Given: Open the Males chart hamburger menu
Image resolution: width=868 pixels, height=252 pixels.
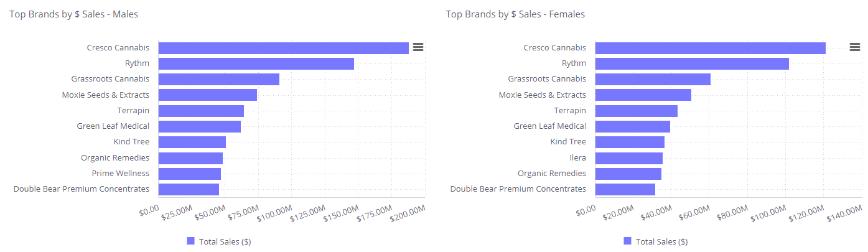Looking at the screenshot, I should pyautogui.click(x=418, y=47).
